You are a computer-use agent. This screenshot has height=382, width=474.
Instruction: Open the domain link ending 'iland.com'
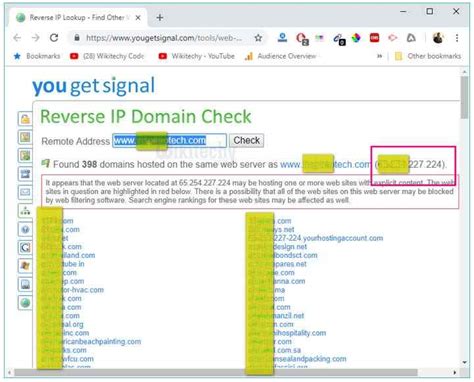coord(68,255)
